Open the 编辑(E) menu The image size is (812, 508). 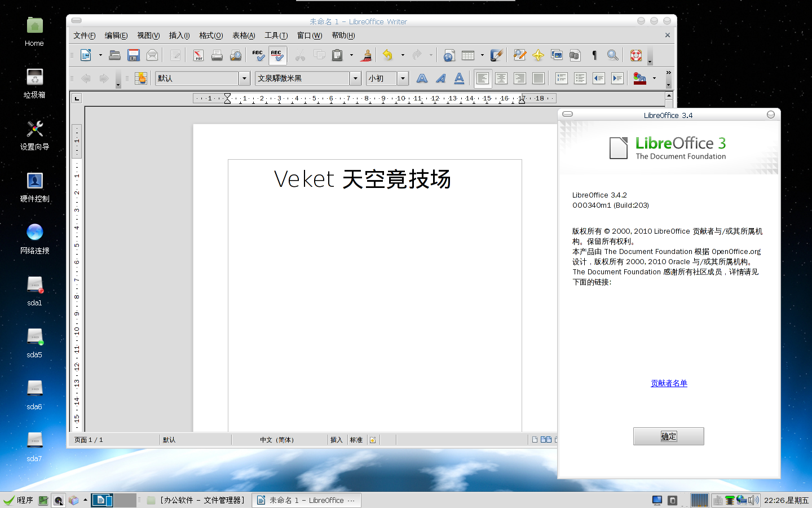click(116, 36)
